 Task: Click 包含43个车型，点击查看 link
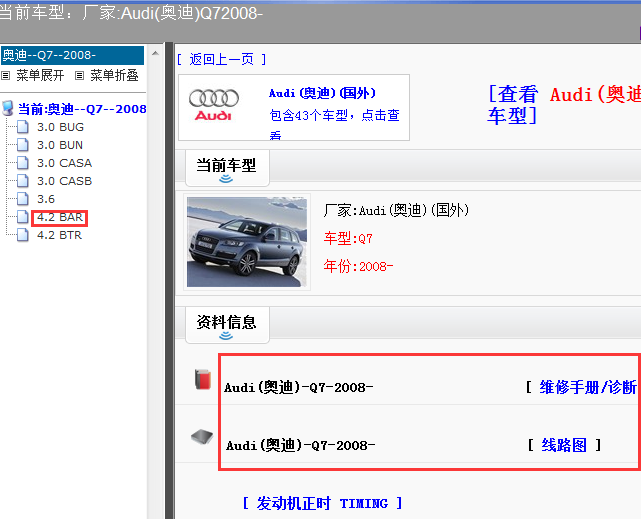click(x=334, y=124)
